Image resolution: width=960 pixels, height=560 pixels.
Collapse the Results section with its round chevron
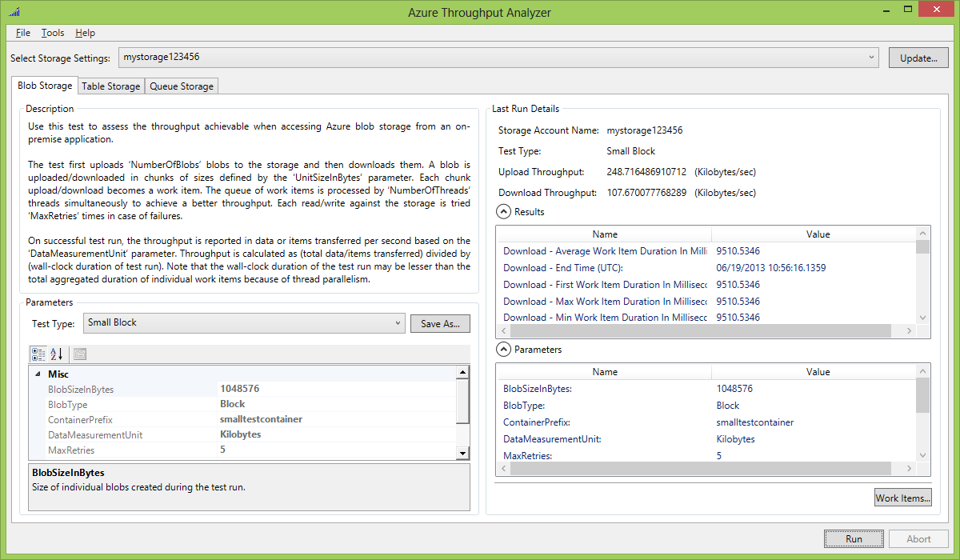pyautogui.click(x=504, y=212)
